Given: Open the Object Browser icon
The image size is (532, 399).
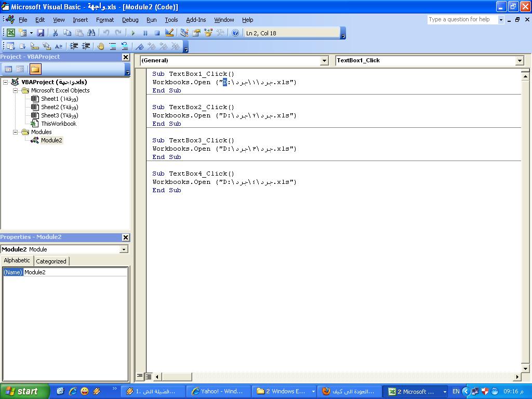Looking at the screenshot, I should 208,33.
